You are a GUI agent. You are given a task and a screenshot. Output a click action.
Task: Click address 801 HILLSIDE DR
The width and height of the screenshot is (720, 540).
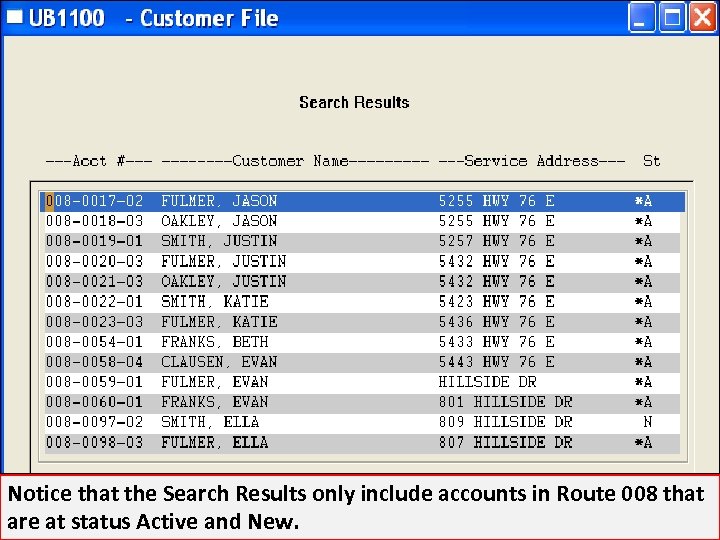point(505,402)
